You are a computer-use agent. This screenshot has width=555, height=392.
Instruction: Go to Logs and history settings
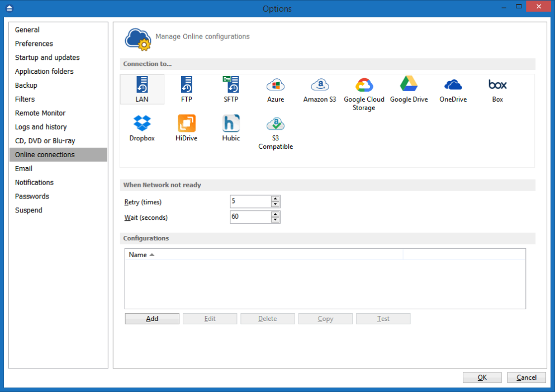(x=41, y=127)
